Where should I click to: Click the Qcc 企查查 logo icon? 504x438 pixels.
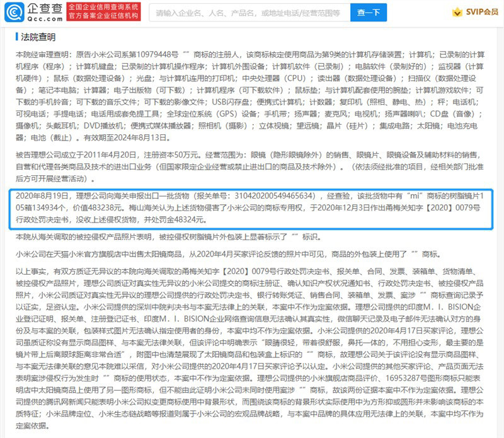click(x=14, y=12)
